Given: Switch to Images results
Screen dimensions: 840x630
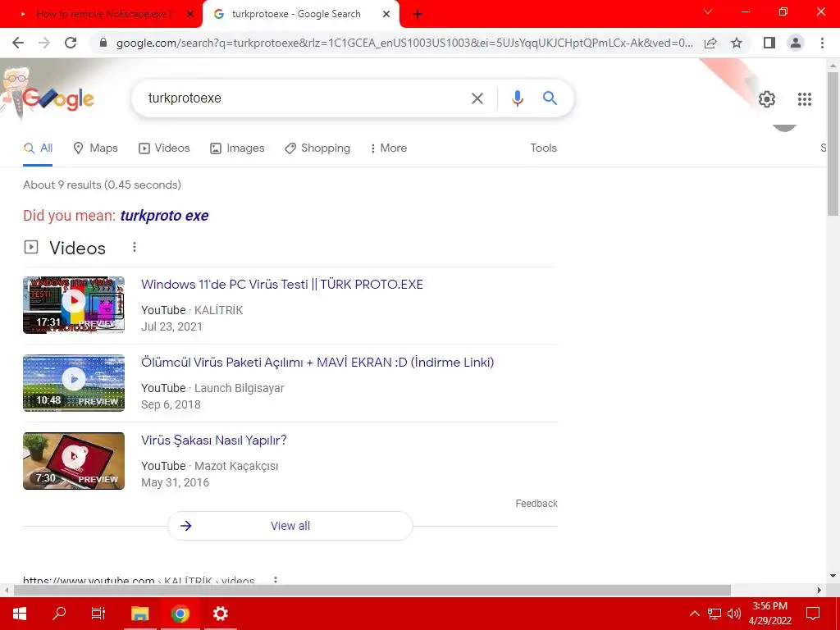Looking at the screenshot, I should pos(237,148).
